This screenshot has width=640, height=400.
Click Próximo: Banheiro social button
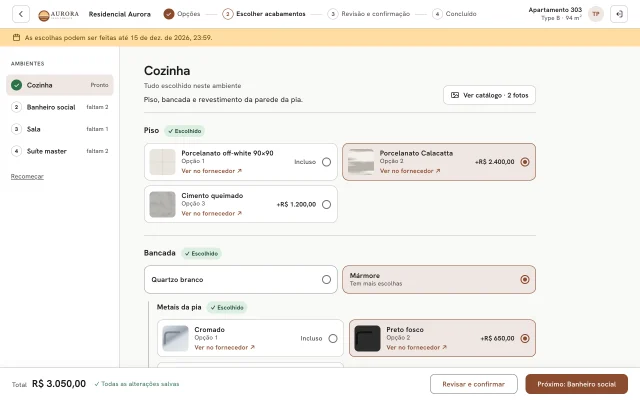pos(576,384)
